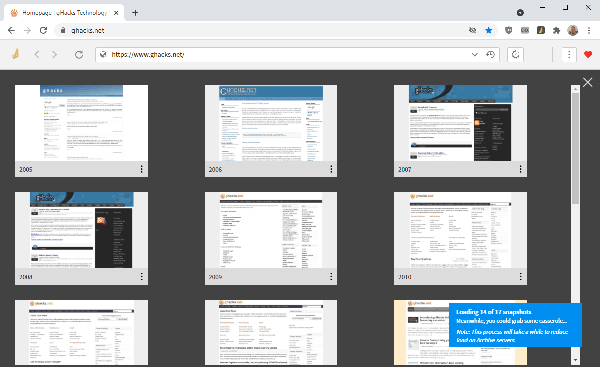This screenshot has width=600, height=367.
Task: Click the scrollbar up arrow
Action: [575, 89]
